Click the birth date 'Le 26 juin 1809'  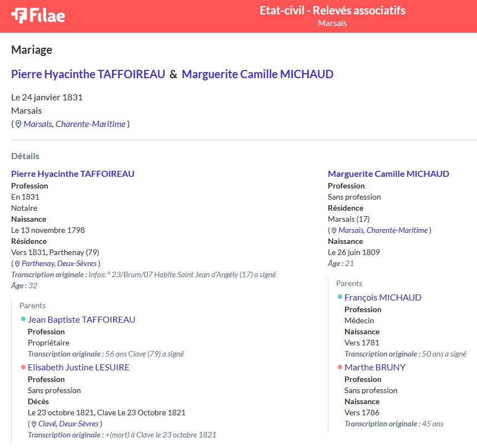(x=354, y=253)
